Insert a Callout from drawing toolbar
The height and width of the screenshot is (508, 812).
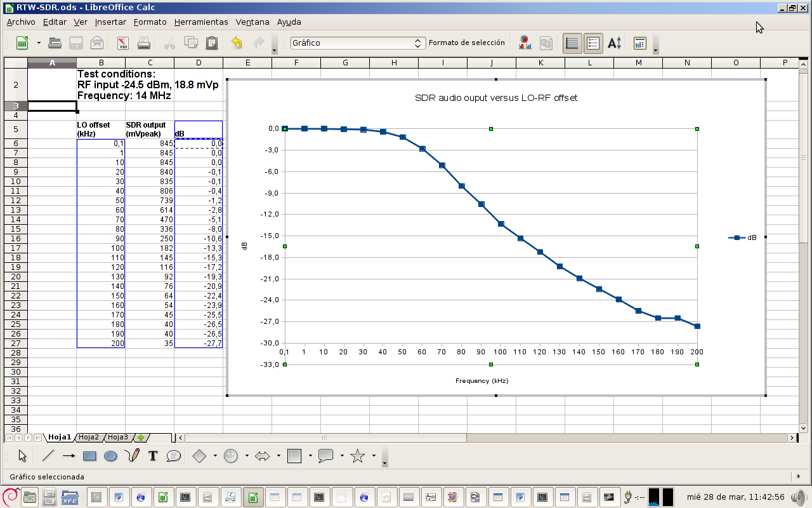(174, 456)
